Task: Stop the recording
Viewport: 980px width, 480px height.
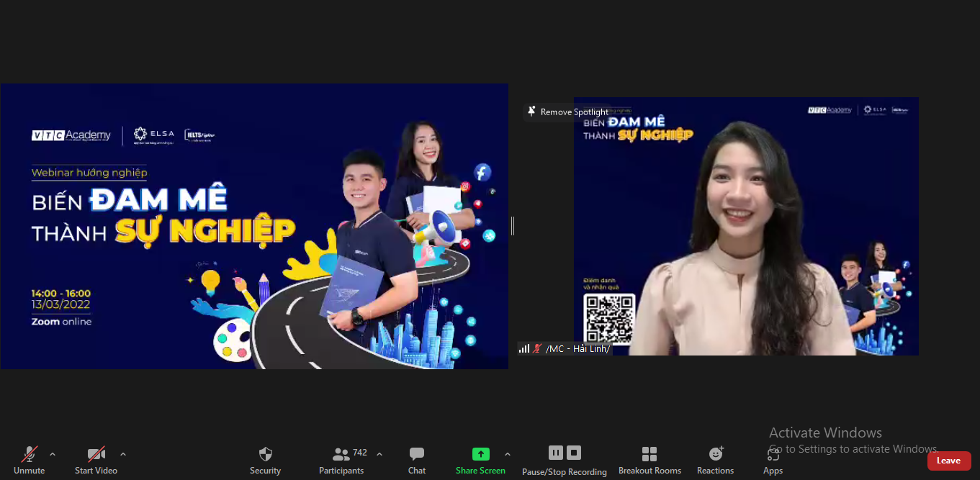Action: (574, 453)
